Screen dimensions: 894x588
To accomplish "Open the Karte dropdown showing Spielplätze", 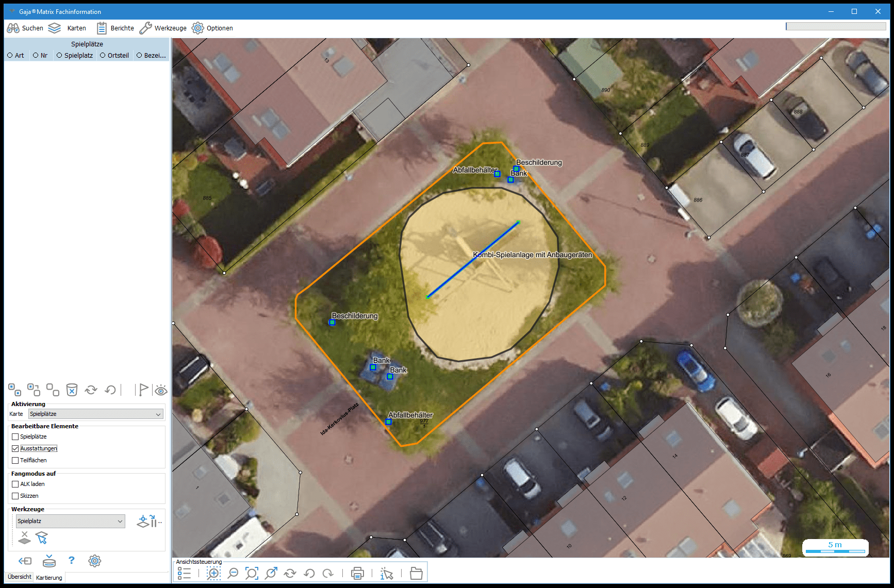I will [x=96, y=414].
